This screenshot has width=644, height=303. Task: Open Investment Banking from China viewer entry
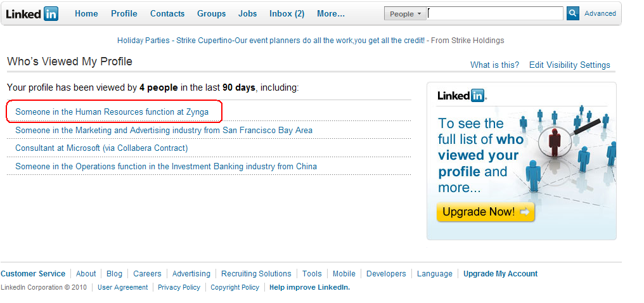166,166
